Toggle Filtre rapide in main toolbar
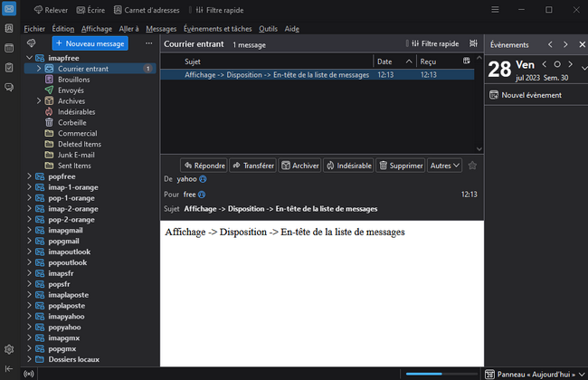This screenshot has width=588, height=380. point(220,10)
